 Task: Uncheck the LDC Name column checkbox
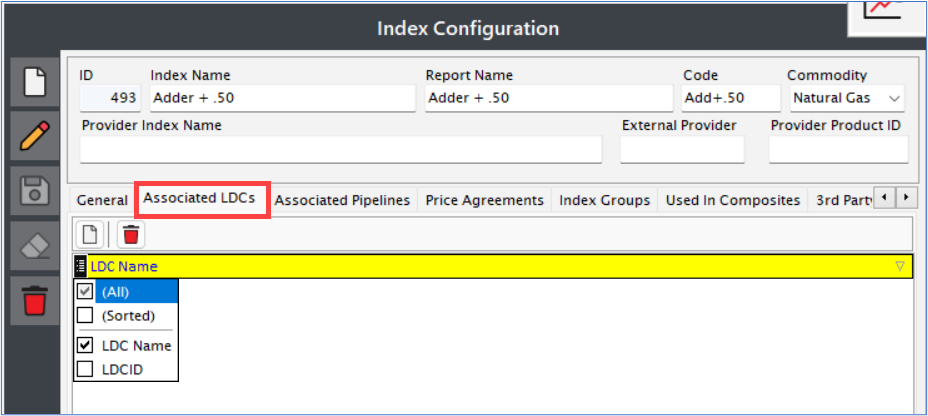click(x=85, y=345)
